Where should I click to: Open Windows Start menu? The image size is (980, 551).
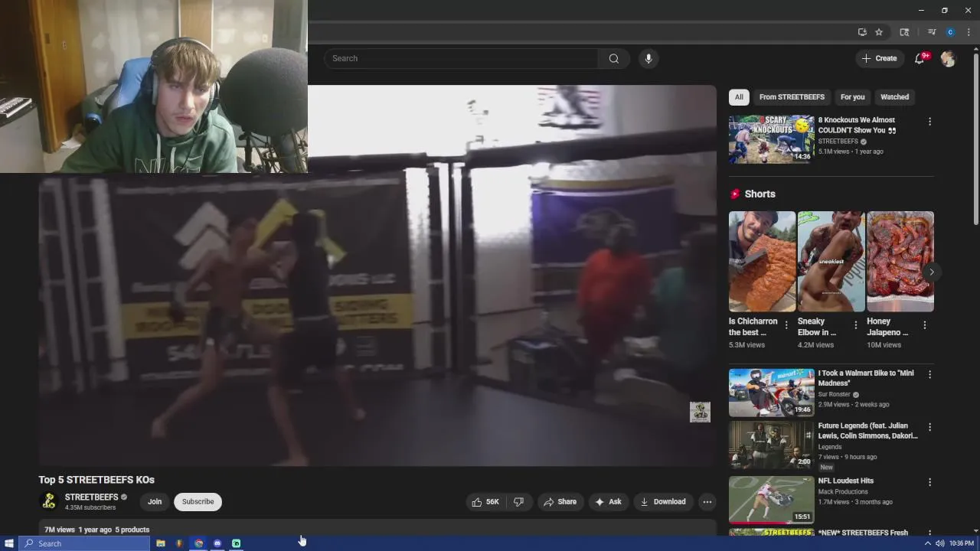point(9,543)
